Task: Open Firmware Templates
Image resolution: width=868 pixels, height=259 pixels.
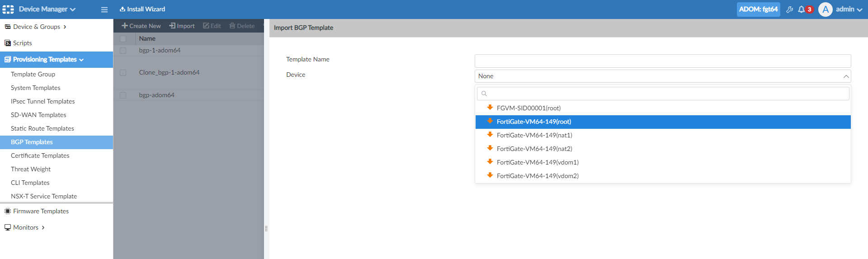Action: [x=37, y=211]
